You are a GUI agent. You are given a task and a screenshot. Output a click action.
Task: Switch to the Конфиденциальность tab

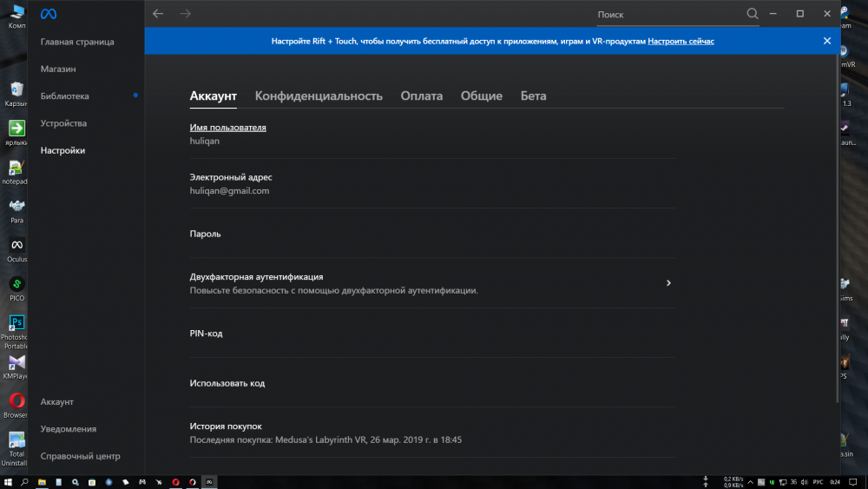coord(319,96)
